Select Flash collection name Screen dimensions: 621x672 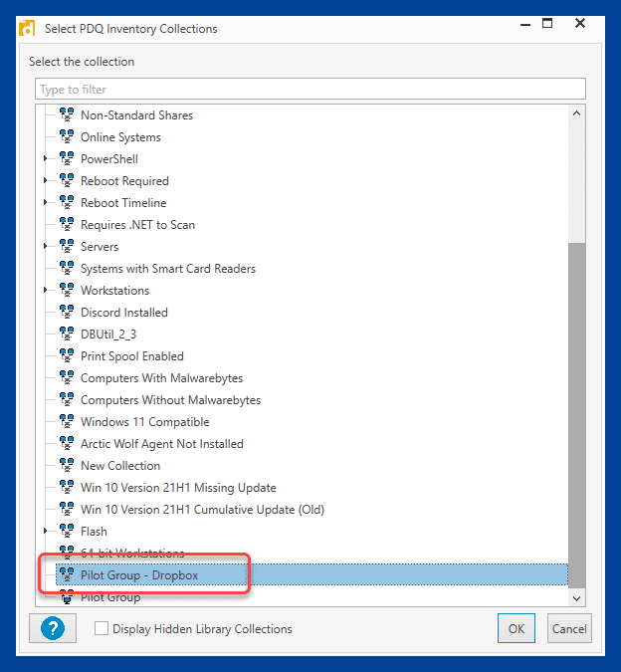[x=94, y=531]
